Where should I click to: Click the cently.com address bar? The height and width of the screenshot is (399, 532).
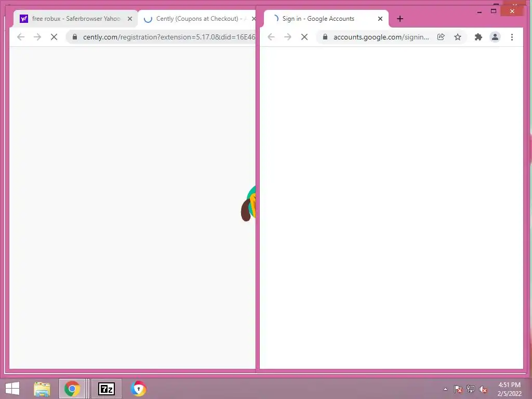(x=161, y=37)
